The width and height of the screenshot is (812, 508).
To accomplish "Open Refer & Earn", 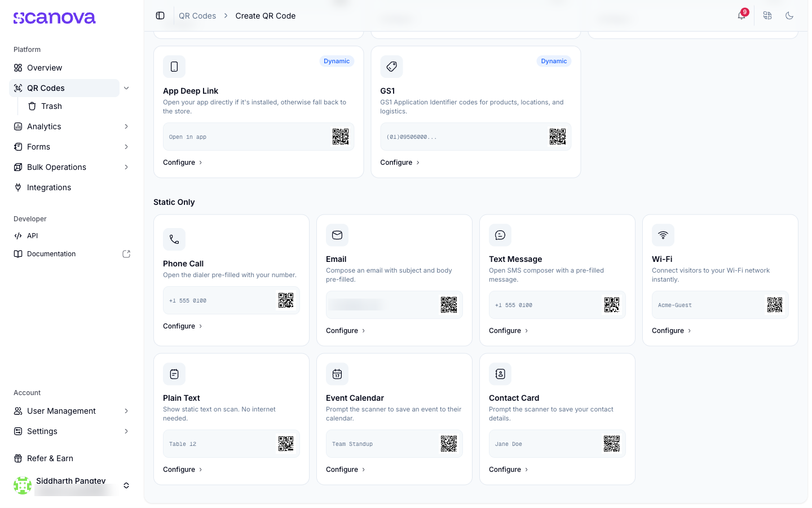I will tap(72, 458).
